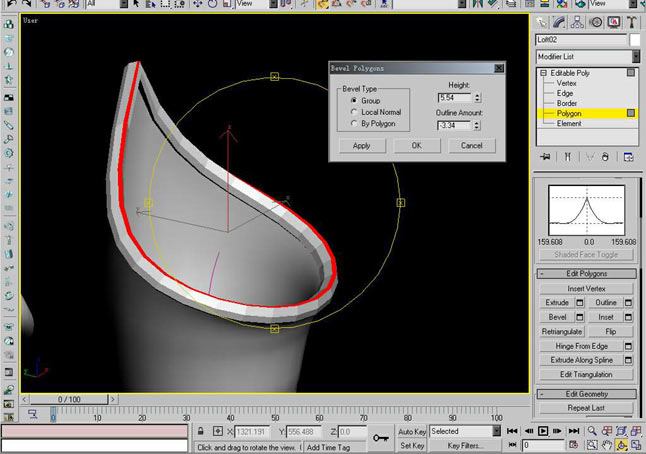Select Edge sub-object level
The height and width of the screenshot is (454, 646).
click(565, 93)
